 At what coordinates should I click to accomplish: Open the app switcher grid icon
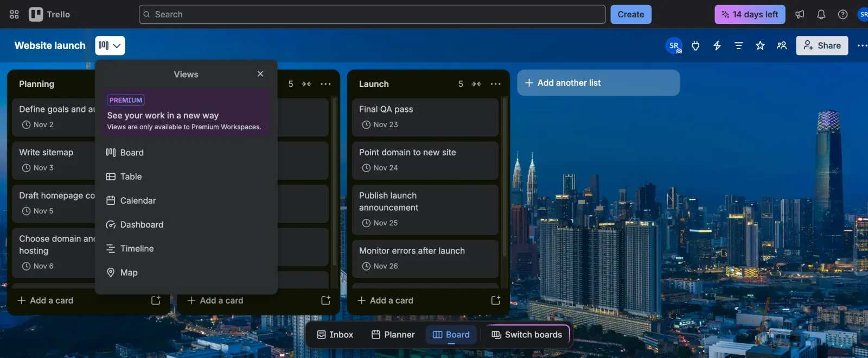[15, 15]
